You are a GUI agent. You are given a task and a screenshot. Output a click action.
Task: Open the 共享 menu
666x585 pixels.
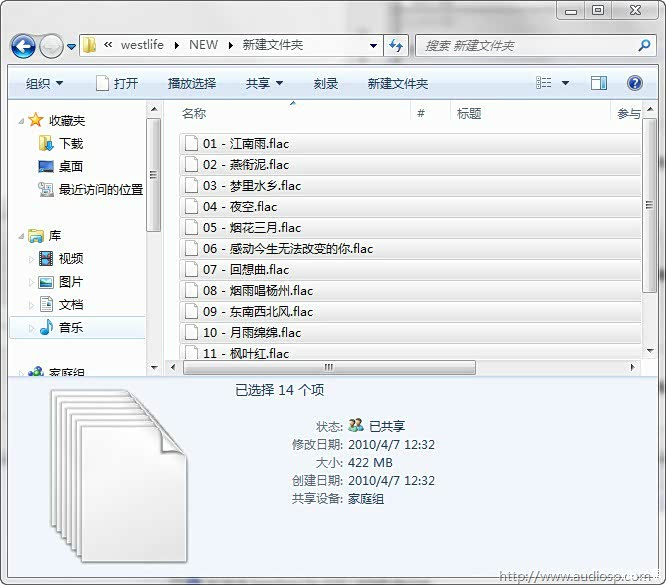(264, 84)
